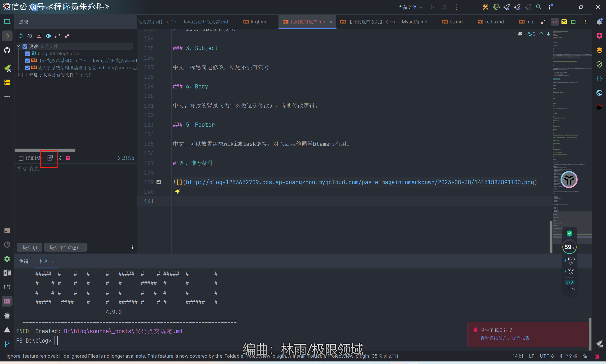Viewport: 606px width, 364px height.
Task: Toggle the eye preview diff icon
Action: [x=48, y=36]
